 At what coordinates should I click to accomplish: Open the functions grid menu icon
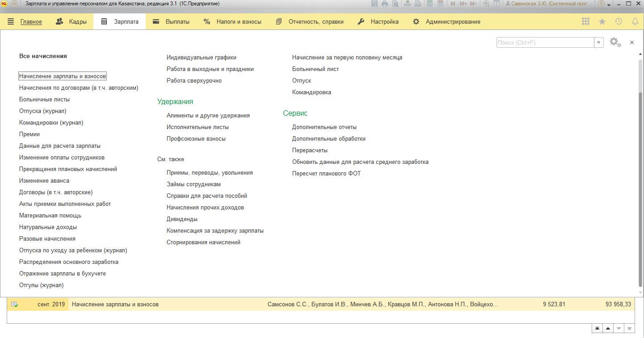(585, 21)
